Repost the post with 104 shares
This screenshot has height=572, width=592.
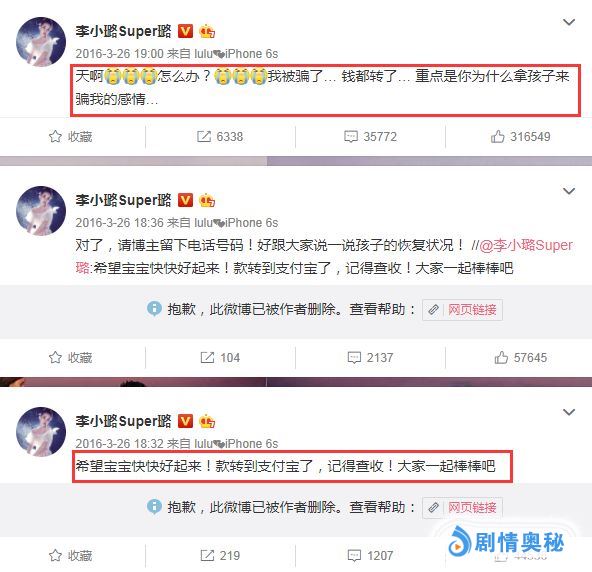pyautogui.click(x=220, y=358)
